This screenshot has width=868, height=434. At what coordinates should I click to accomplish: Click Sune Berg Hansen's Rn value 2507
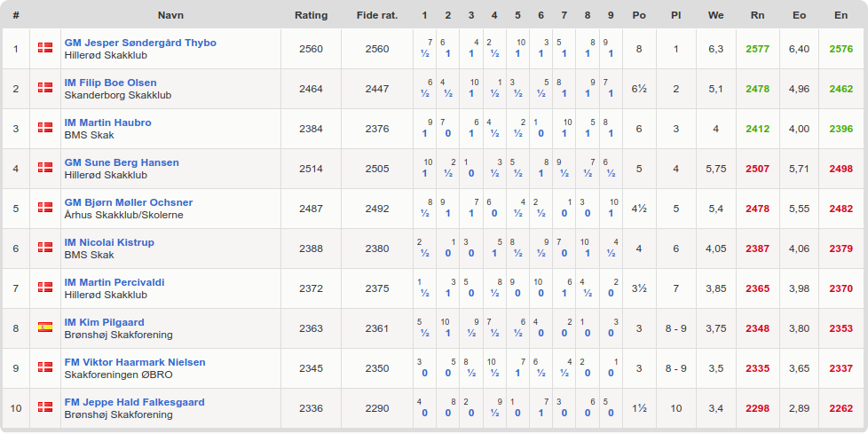click(757, 169)
